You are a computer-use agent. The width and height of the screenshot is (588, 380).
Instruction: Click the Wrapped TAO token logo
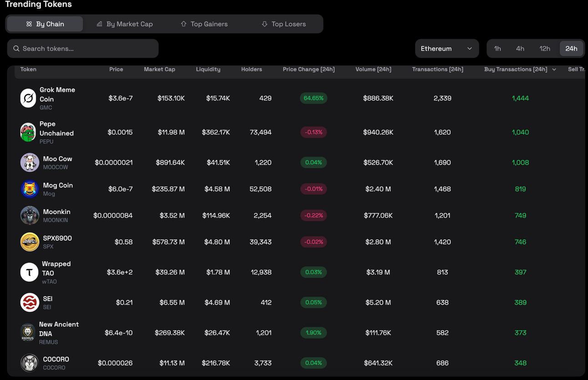[x=30, y=272]
